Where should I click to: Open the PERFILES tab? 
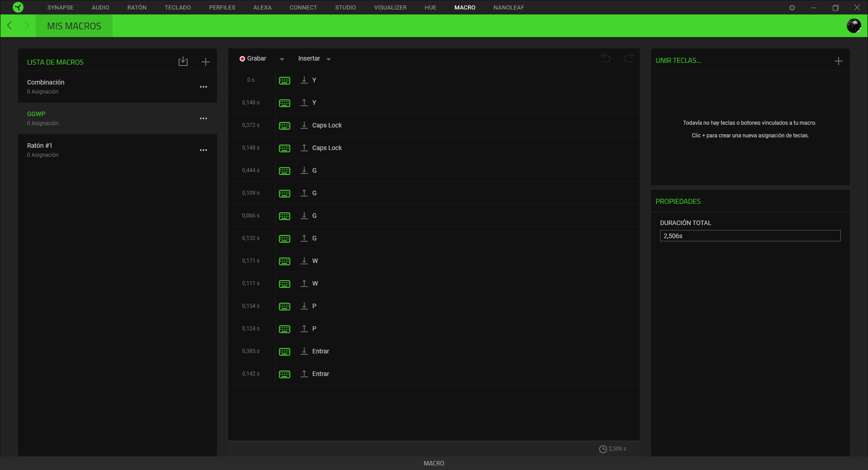click(x=222, y=8)
